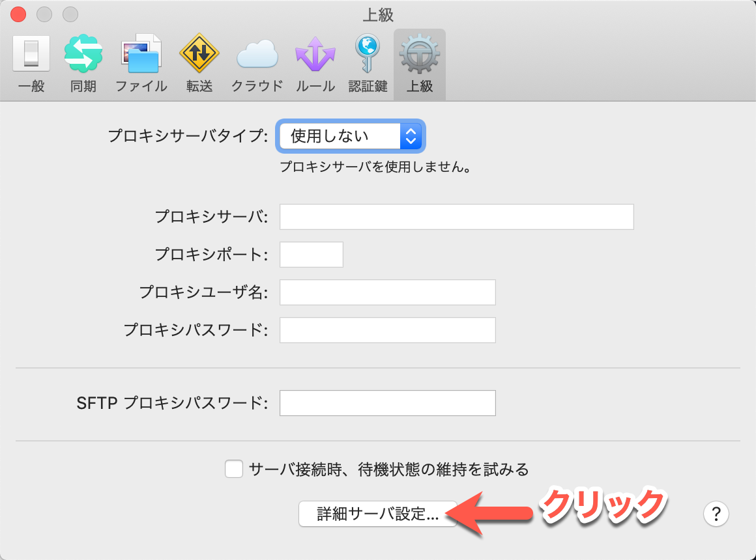Open help with the question mark button
The height and width of the screenshot is (560, 756).
tap(716, 514)
